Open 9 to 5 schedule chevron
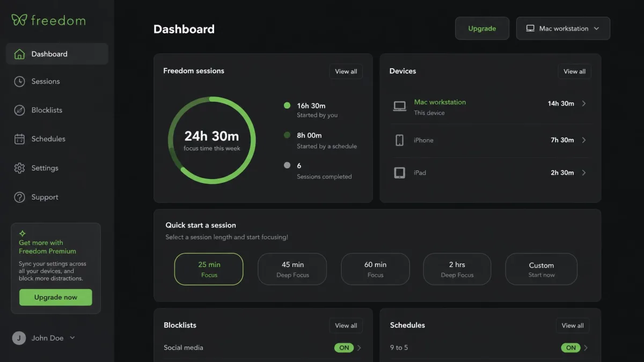 coord(586,348)
